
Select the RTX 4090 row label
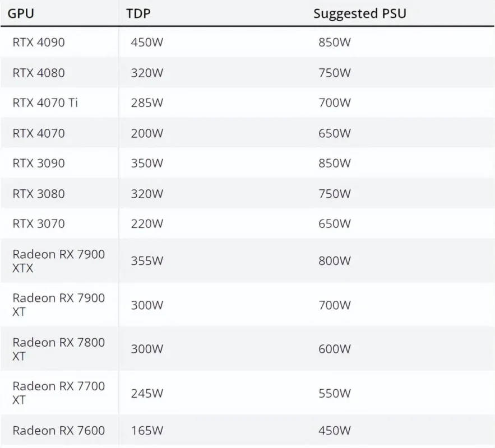pos(39,42)
